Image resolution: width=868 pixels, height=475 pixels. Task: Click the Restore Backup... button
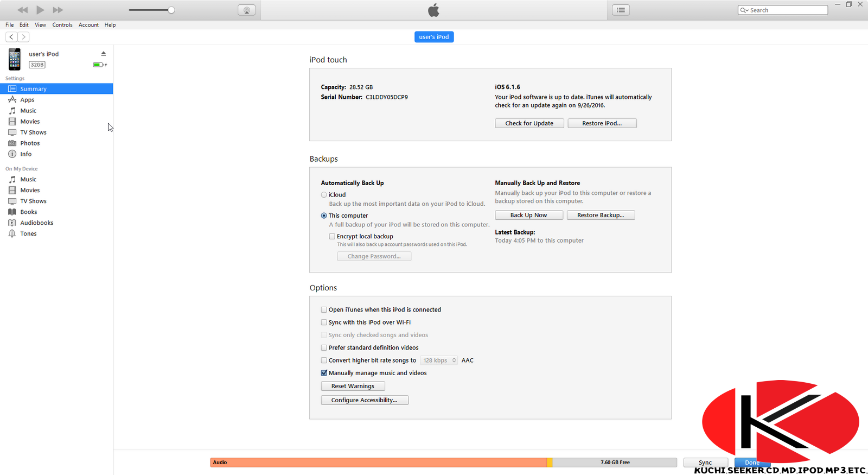pos(601,215)
